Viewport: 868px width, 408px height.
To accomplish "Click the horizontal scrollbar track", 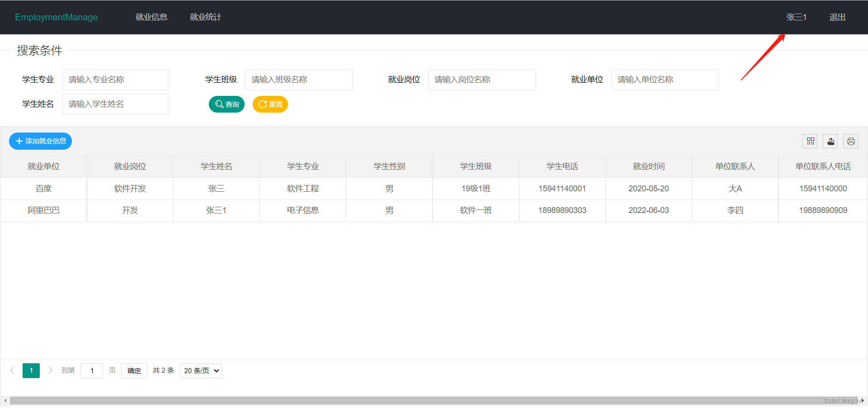I will click(x=434, y=400).
